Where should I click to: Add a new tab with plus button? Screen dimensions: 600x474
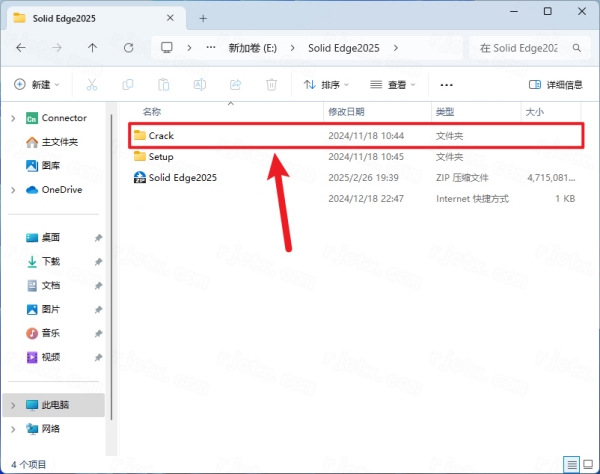coord(203,18)
